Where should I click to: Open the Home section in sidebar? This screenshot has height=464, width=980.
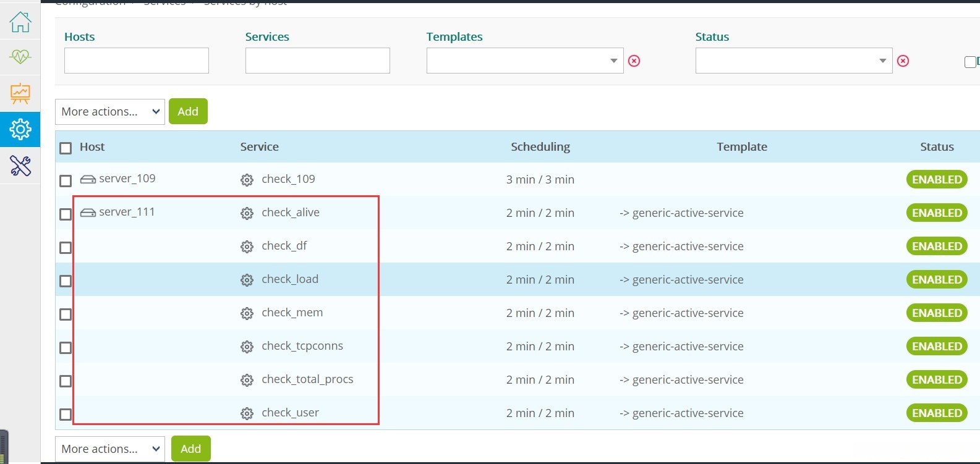[20, 22]
